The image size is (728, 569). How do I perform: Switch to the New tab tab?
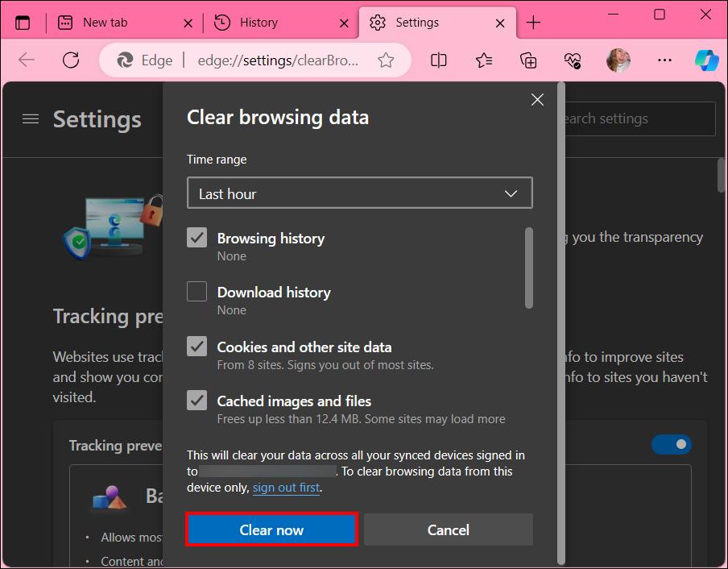125,23
